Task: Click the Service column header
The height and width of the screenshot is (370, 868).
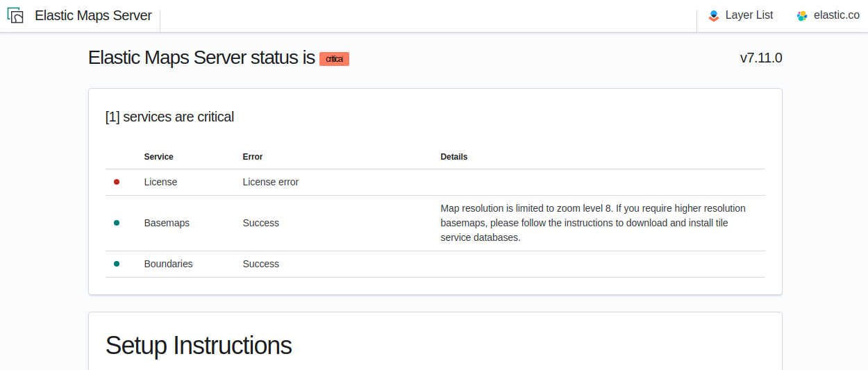Action: 158,157
